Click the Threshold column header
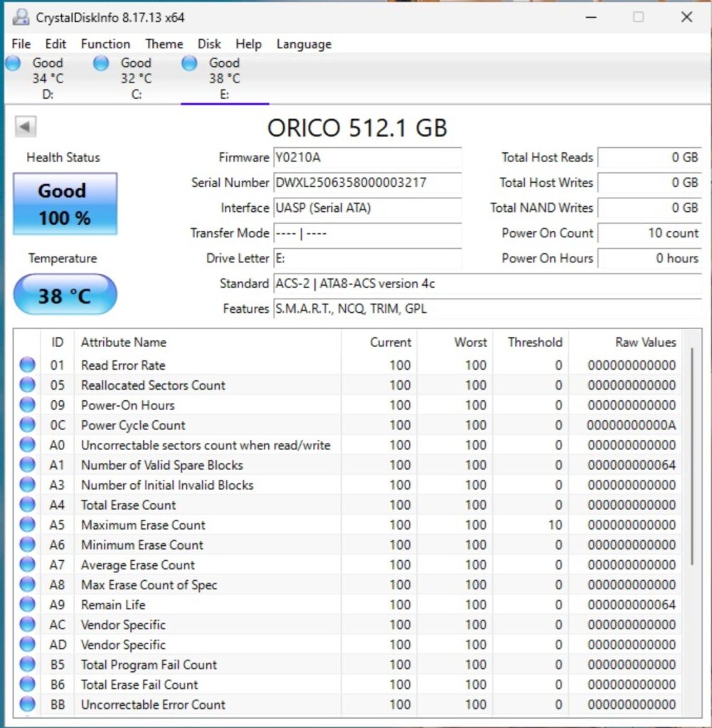 [x=531, y=342]
